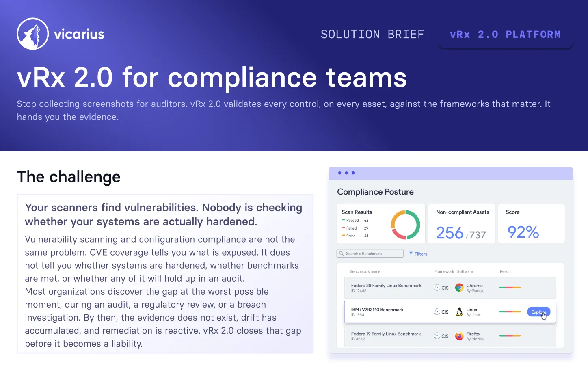This screenshot has width=588, height=377.
Task: Click the Error 41 legend entry
Action: click(355, 236)
